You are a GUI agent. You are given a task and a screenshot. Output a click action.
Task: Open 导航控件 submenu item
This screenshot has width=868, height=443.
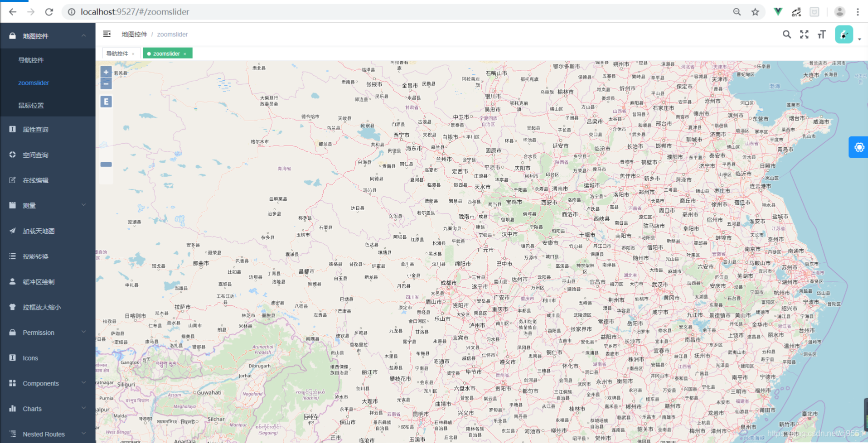(x=48, y=60)
